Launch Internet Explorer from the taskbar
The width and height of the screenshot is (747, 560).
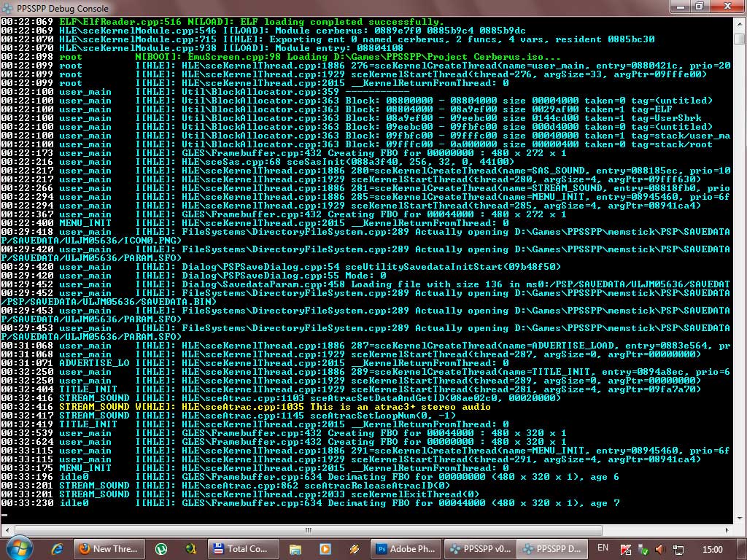coord(57,549)
